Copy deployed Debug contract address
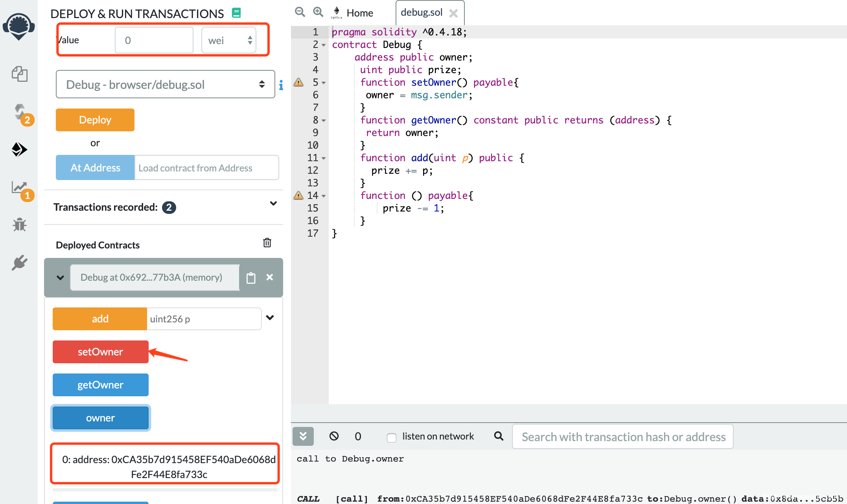 pos(251,278)
